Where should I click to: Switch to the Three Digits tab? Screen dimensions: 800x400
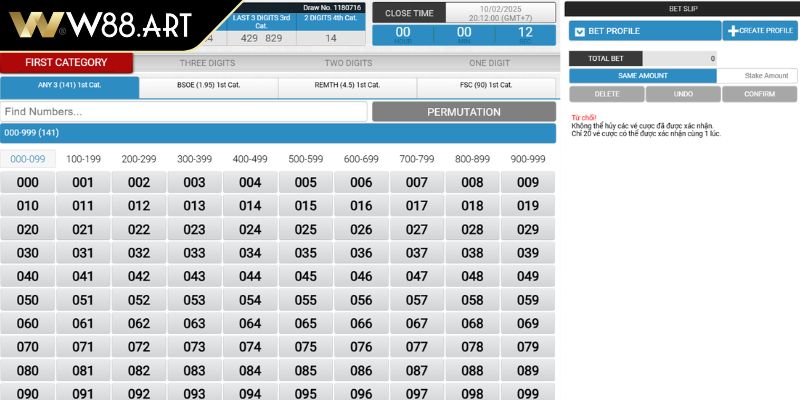(x=207, y=63)
